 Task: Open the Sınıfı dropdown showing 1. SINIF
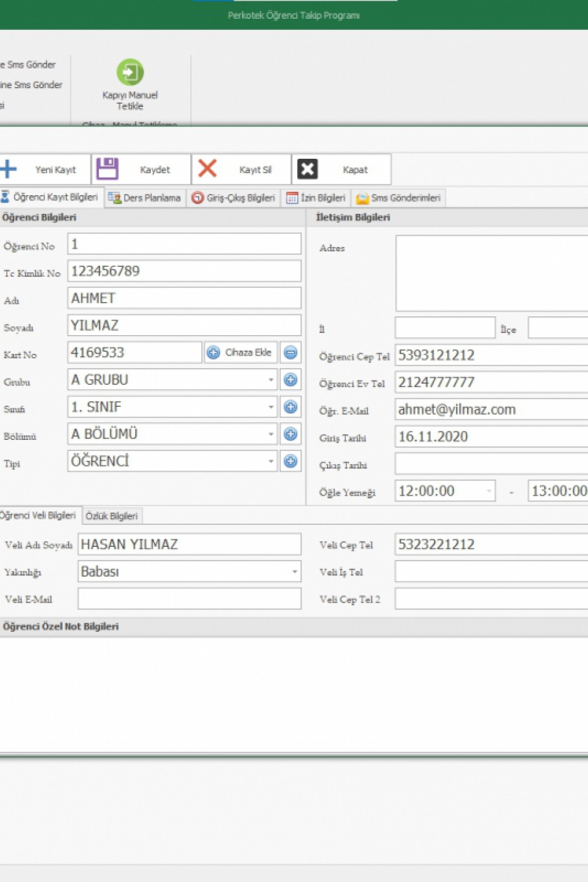pyautogui.click(x=270, y=407)
